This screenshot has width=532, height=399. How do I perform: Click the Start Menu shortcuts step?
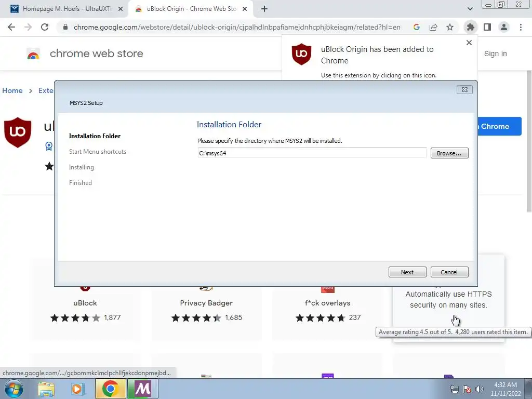click(x=97, y=152)
